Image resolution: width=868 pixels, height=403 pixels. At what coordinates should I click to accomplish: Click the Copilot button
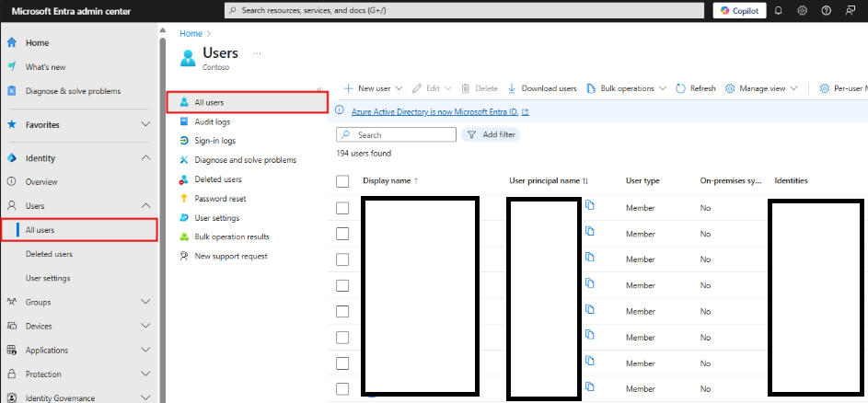point(739,10)
